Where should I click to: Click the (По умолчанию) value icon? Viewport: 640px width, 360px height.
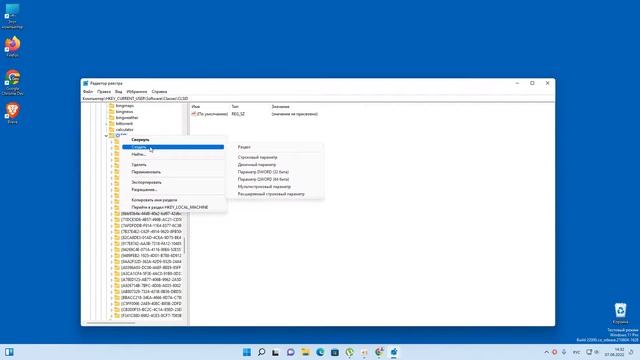pos(194,114)
